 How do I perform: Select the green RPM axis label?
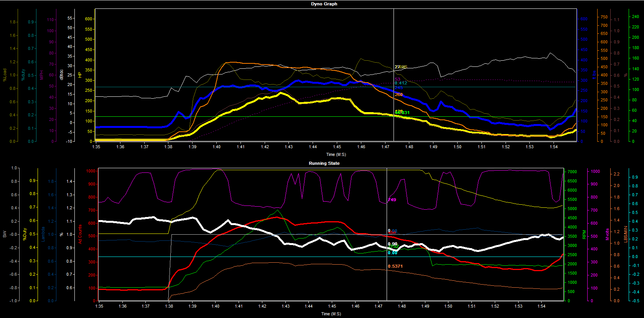coord(584,234)
